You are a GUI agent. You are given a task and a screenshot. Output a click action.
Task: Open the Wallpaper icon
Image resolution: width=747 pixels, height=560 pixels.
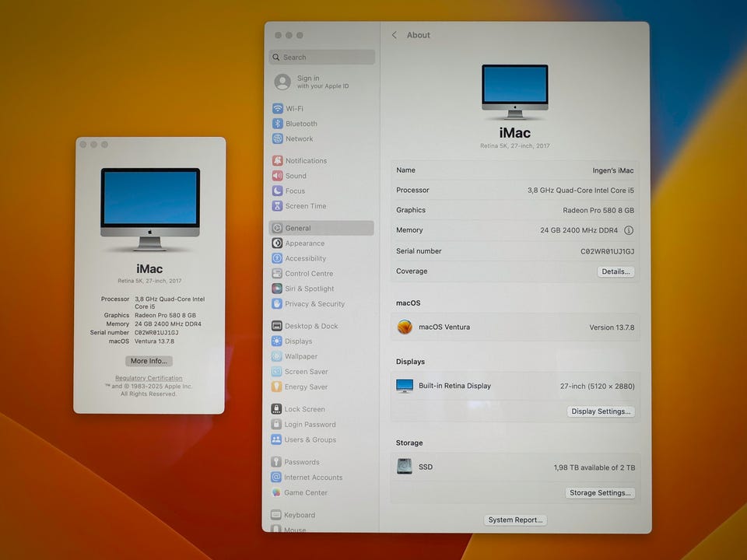(x=276, y=356)
